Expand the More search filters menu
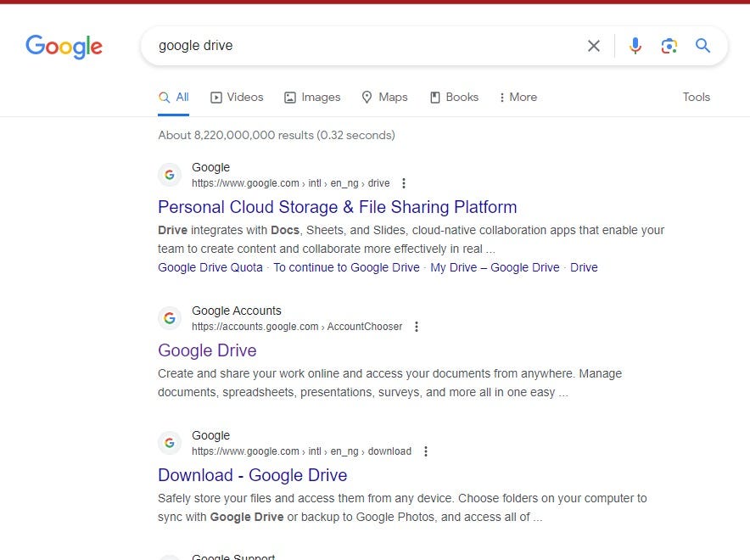 click(x=518, y=97)
